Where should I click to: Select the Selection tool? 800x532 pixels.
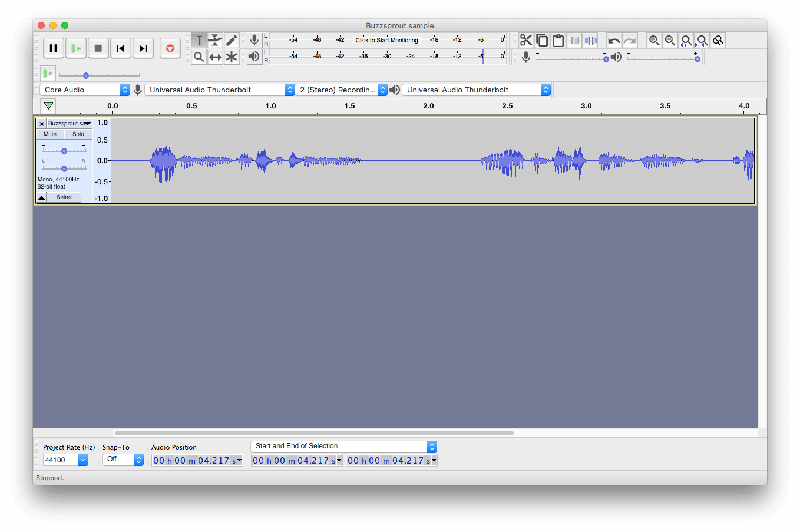pos(200,40)
